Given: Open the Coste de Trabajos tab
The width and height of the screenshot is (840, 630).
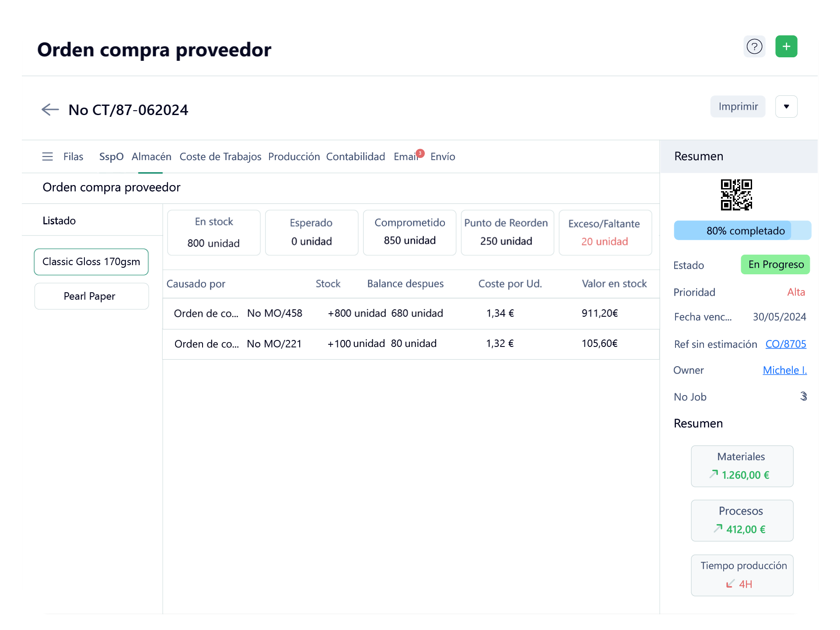Looking at the screenshot, I should tap(220, 157).
